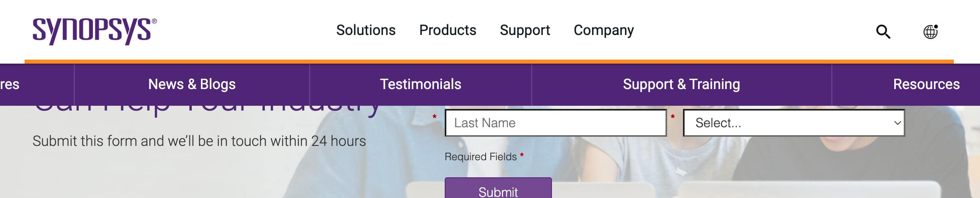Click the Required Fields label
The height and width of the screenshot is (198, 980).
(480, 157)
